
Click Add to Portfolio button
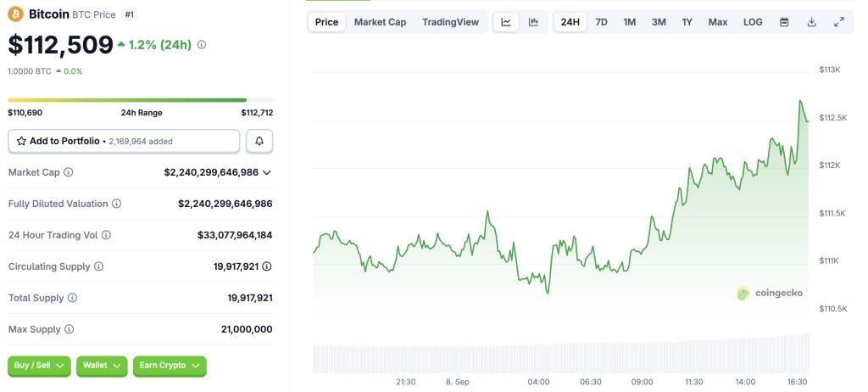(124, 141)
